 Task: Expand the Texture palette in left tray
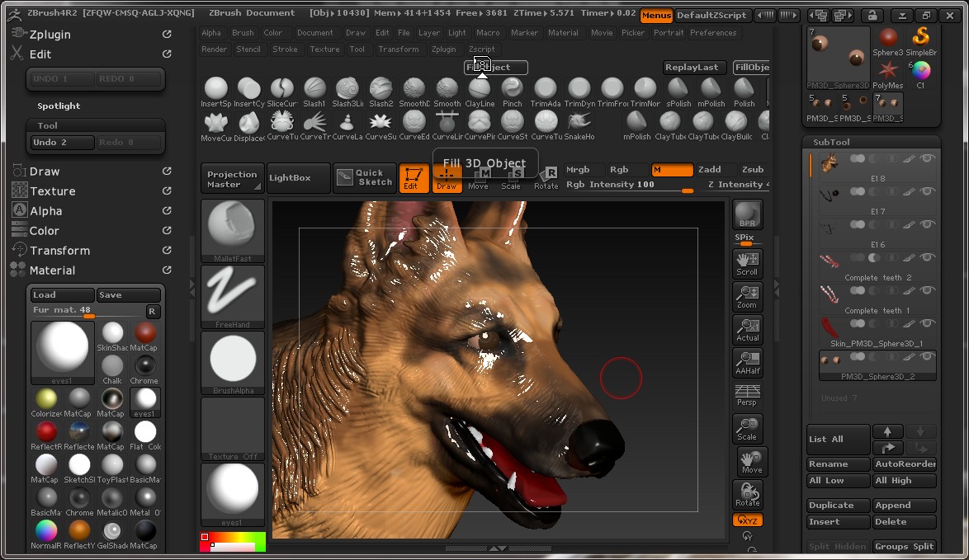(53, 191)
